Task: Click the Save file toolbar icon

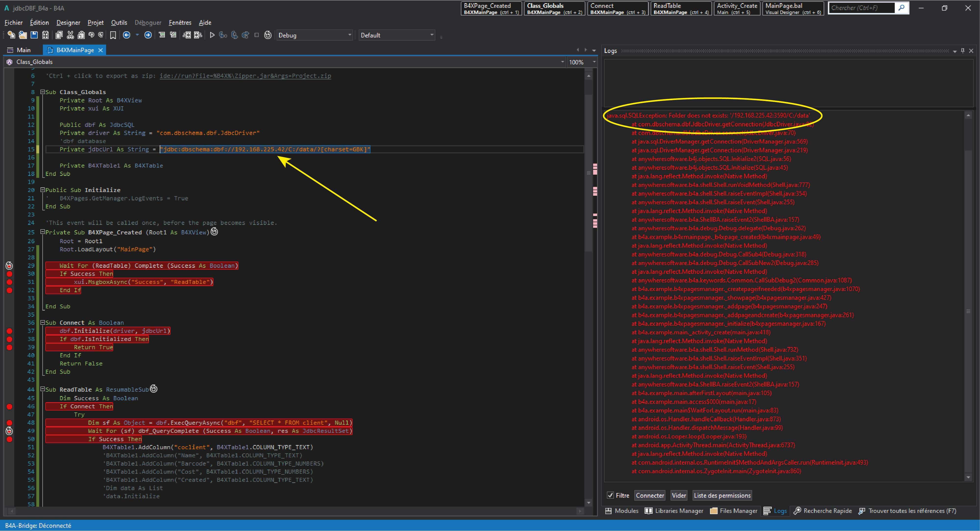Action: [x=34, y=35]
